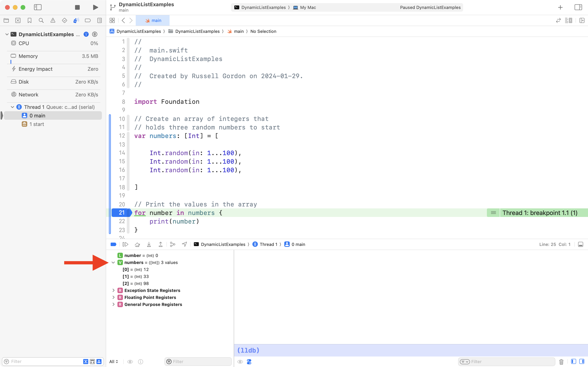Stop the running DynamicListExamples scheme
The height and width of the screenshot is (367, 588).
77,7
